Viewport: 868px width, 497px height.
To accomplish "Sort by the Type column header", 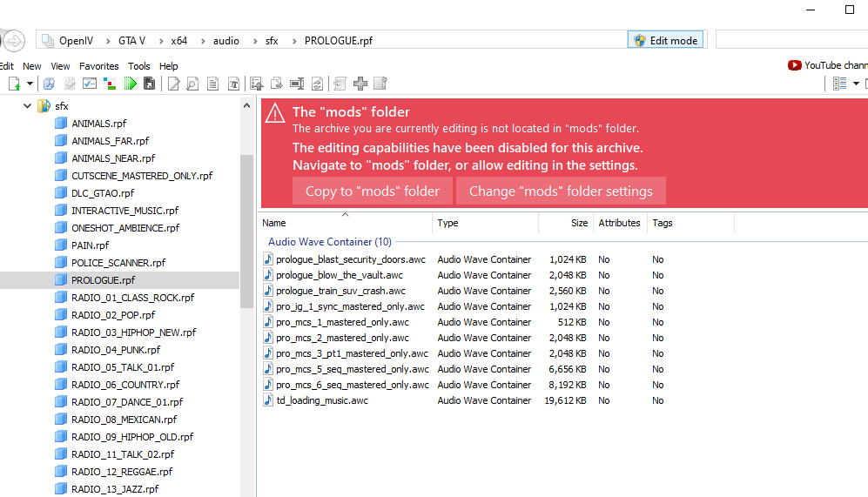I will [x=486, y=223].
